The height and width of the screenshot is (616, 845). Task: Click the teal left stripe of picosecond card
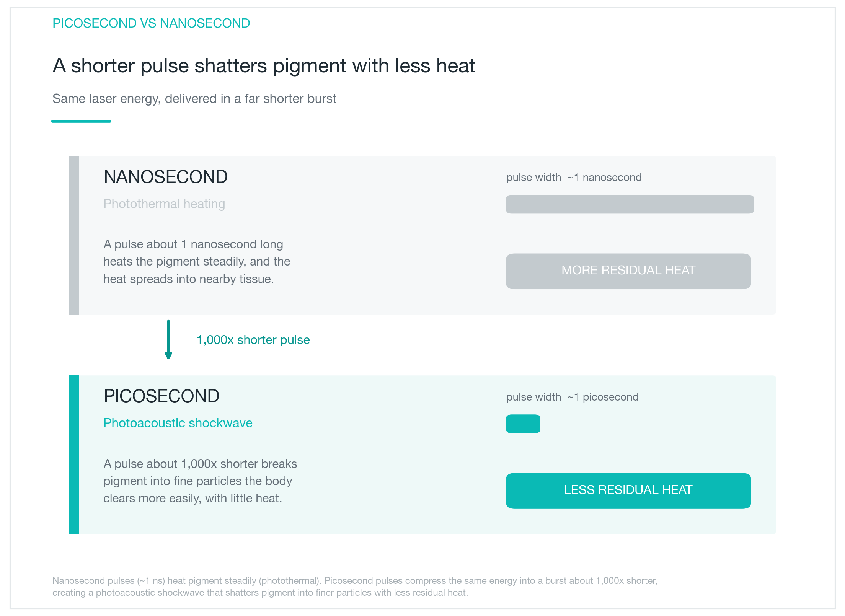[x=74, y=455]
